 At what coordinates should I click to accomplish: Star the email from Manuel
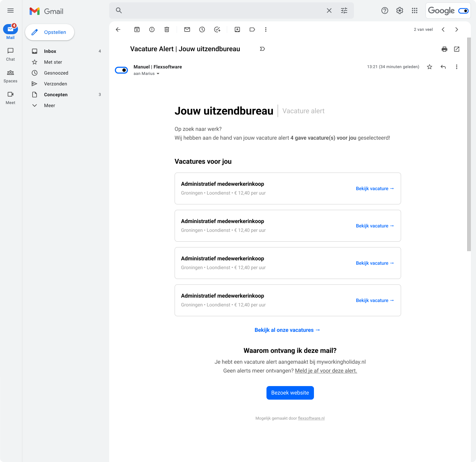pos(430,67)
